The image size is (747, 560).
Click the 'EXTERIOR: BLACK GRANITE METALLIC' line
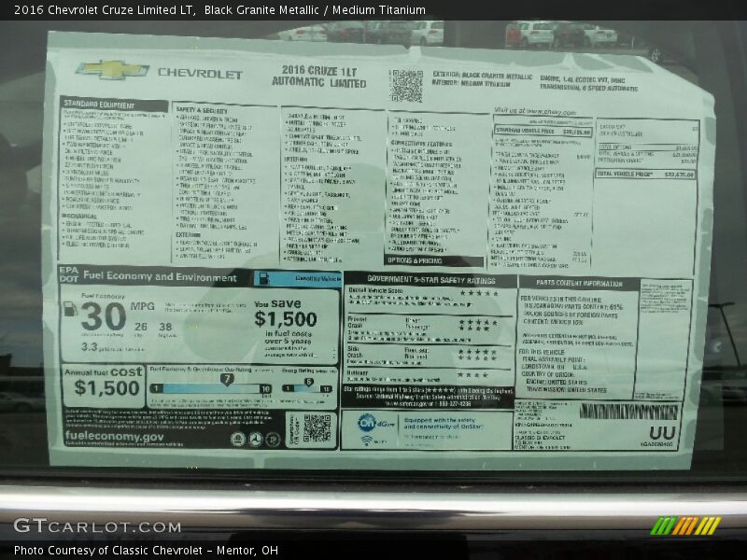(482, 76)
